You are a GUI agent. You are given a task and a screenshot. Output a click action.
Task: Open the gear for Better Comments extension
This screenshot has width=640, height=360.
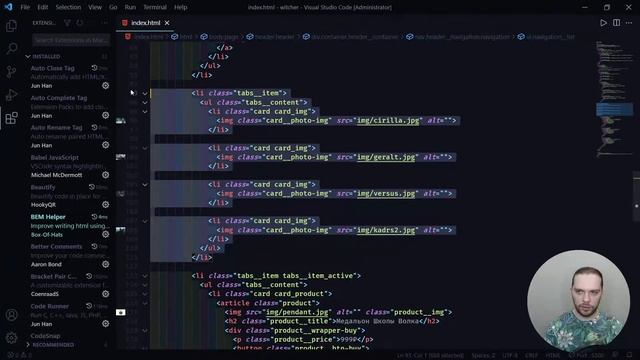click(x=105, y=264)
